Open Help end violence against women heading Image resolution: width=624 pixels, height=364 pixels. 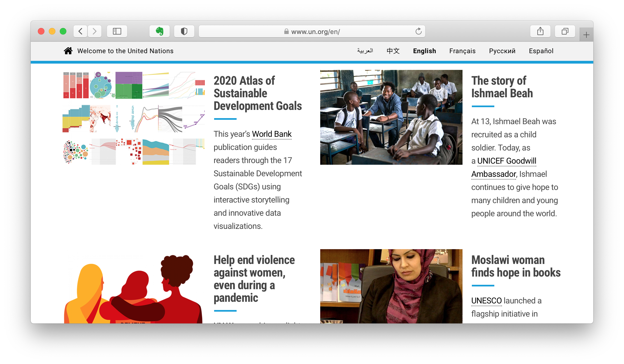point(254,279)
